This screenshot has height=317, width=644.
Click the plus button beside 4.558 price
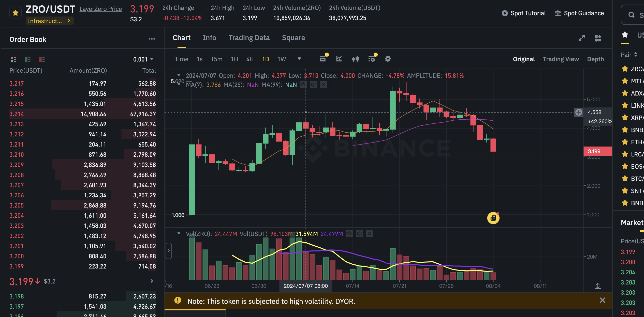(579, 112)
